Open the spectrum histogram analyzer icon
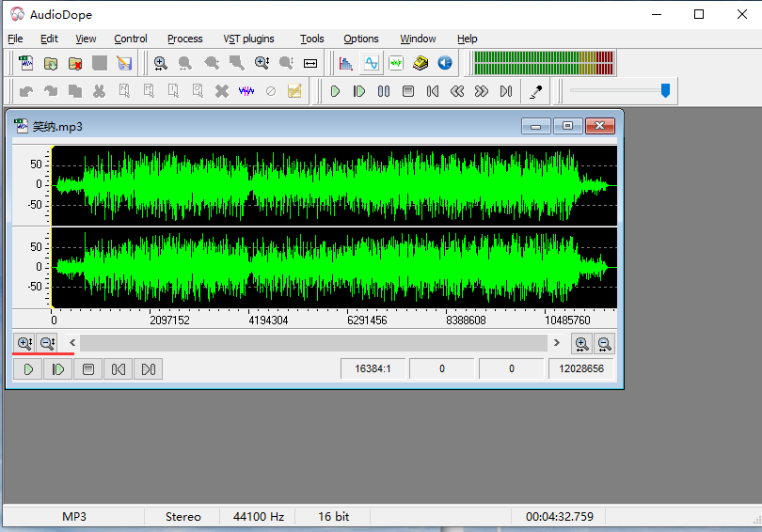 pos(346,63)
